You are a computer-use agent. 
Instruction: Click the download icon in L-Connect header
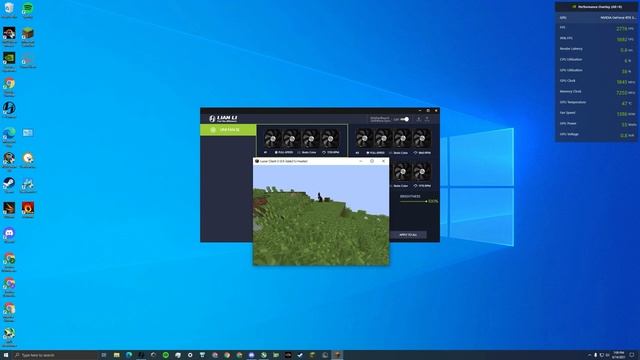(418, 119)
